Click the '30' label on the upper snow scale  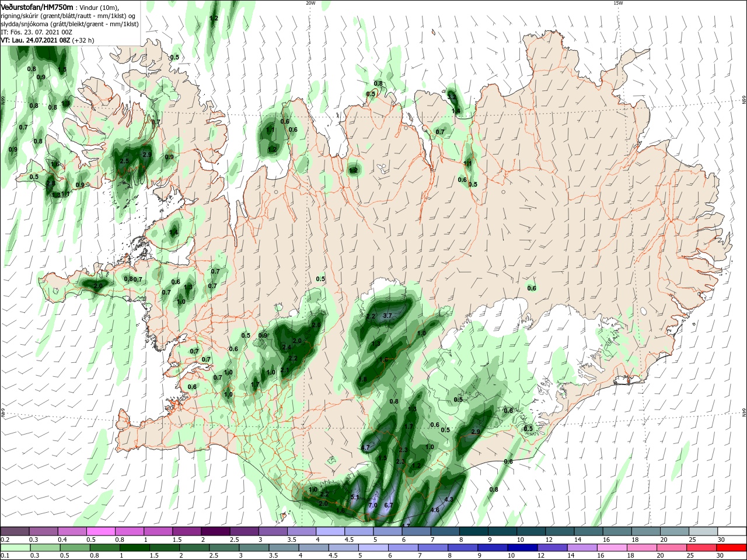click(721, 540)
